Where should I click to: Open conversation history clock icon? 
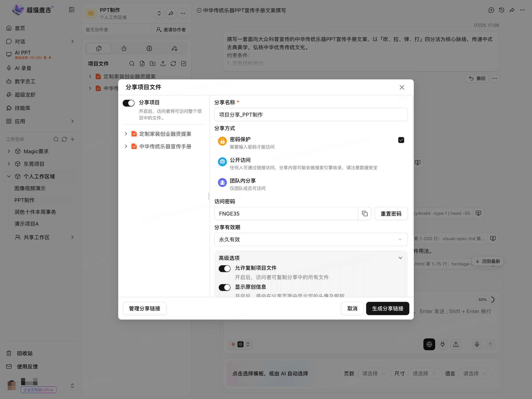[501, 10]
